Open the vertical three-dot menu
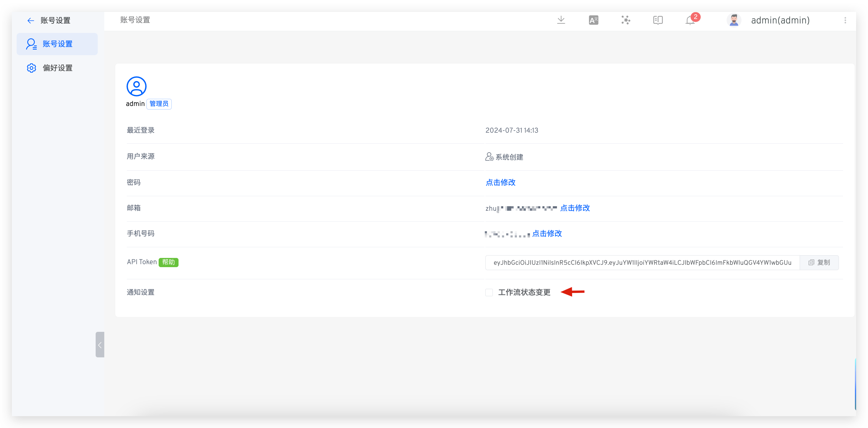Screen dimensions: 868x428 pos(845,20)
